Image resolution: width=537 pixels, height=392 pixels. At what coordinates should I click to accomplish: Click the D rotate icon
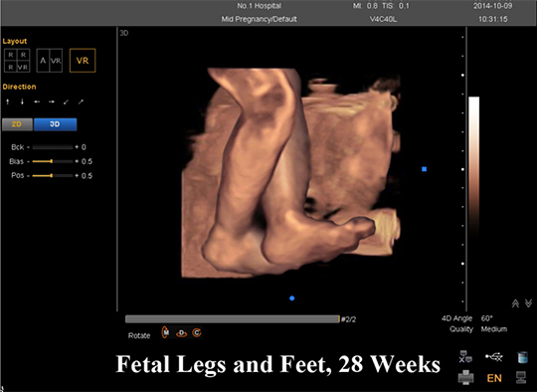point(182,332)
